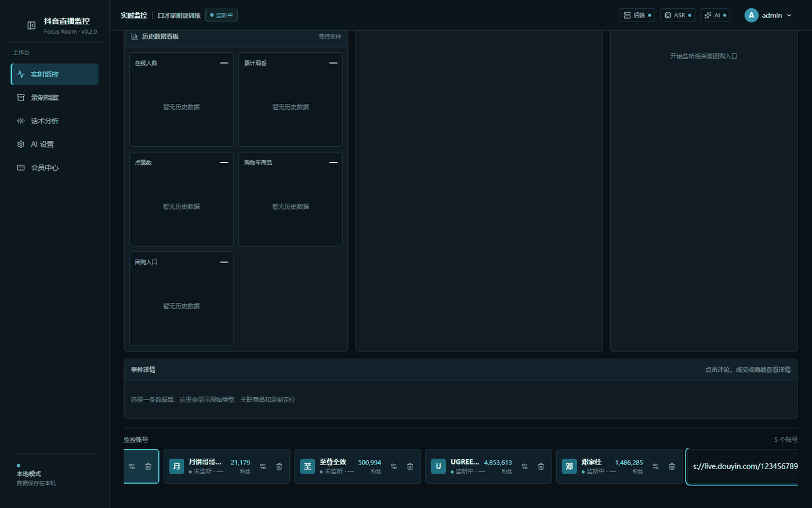
Task: Click the AI status indicator
Action: (715, 15)
